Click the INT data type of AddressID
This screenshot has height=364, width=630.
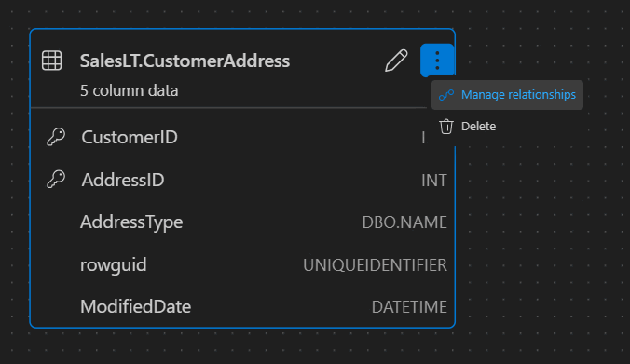coord(434,181)
